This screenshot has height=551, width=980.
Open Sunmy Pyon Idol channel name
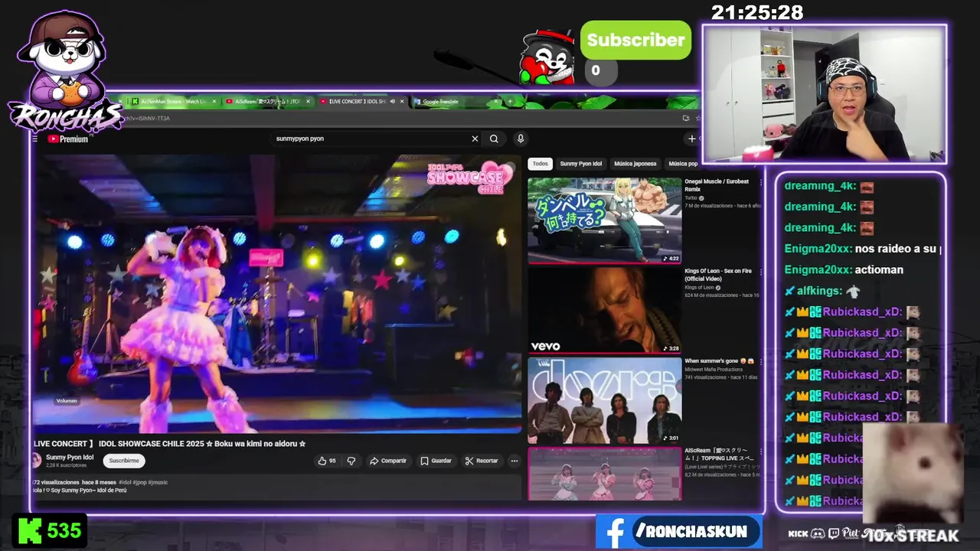pyautogui.click(x=70, y=458)
